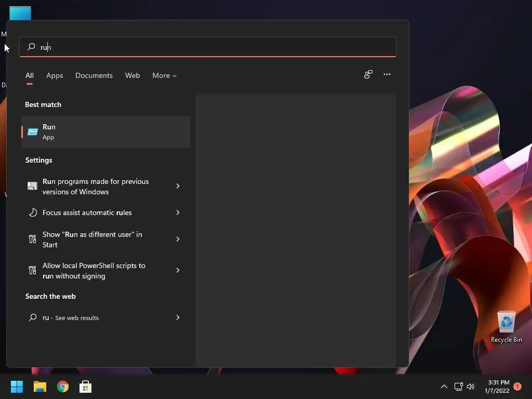The width and height of the screenshot is (532, 399).
Task: Expand arrow for Run programs made for previous versions
Action: (x=178, y=186)
